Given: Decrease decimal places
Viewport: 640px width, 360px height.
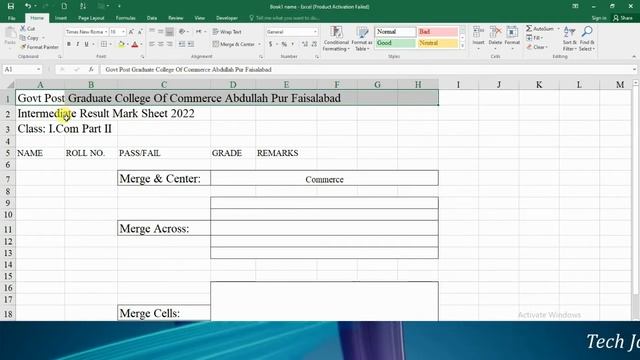Looking at the screenshot, I should coord(314,44).
